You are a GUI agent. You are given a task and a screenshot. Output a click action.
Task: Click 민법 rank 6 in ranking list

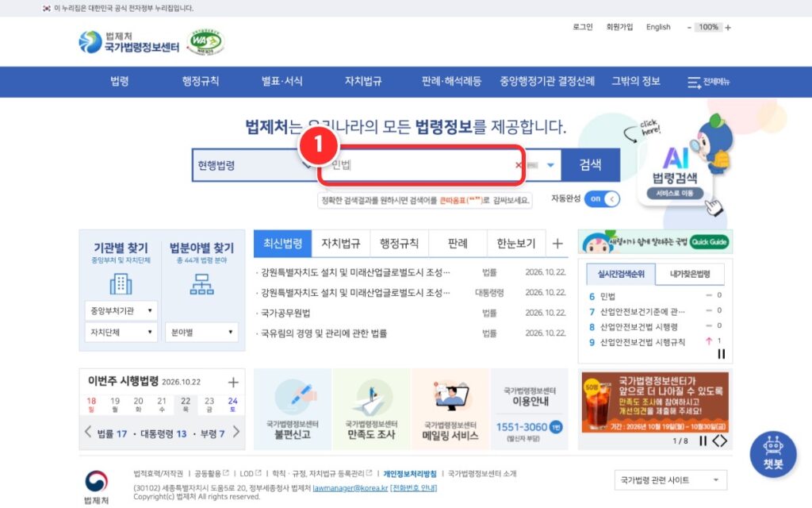click(x=607, y=297)
